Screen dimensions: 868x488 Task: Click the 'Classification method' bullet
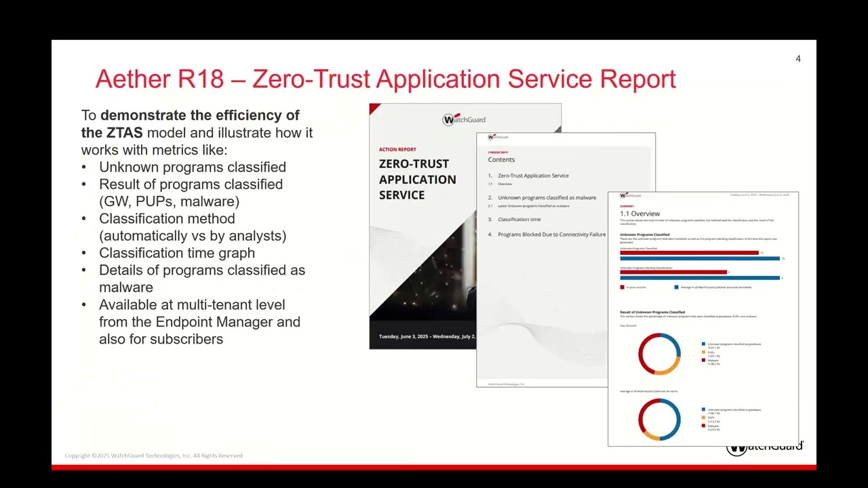[x=193, y=227]
